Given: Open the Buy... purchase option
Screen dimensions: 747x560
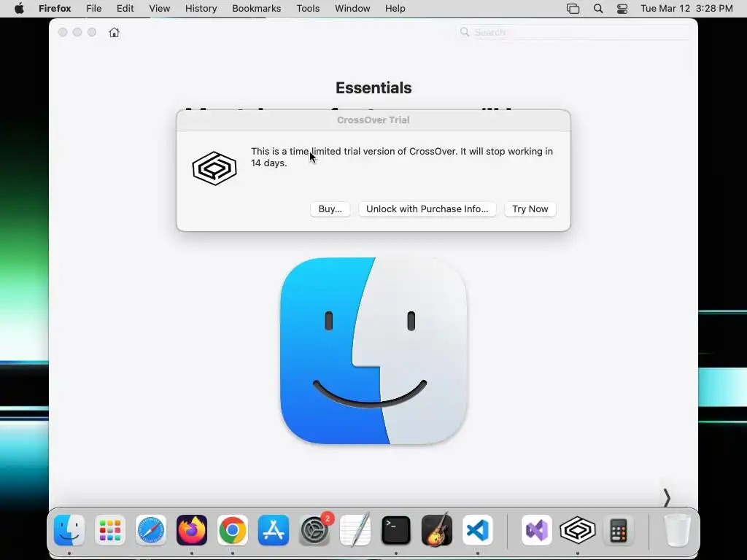Looking at the screenshot, I should pyautogui.click(x=330, y=209).
